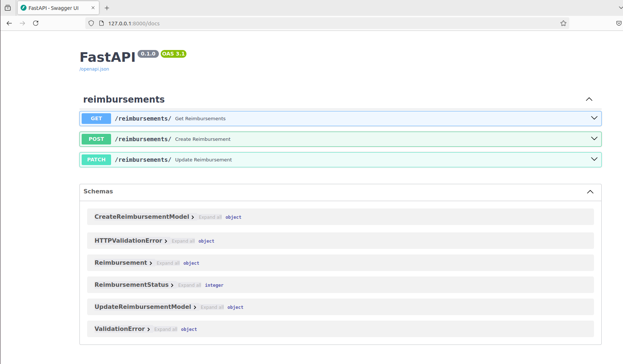Click the POST method badge
This screenshot has width=623, height=364.
(96, 139)
